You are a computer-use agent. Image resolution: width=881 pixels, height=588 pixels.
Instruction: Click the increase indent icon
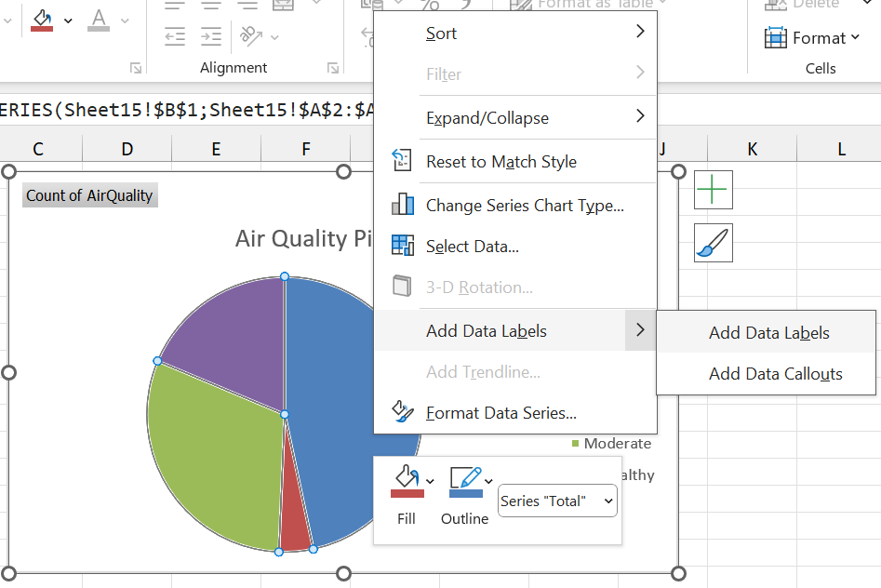(x=212, y=36)
